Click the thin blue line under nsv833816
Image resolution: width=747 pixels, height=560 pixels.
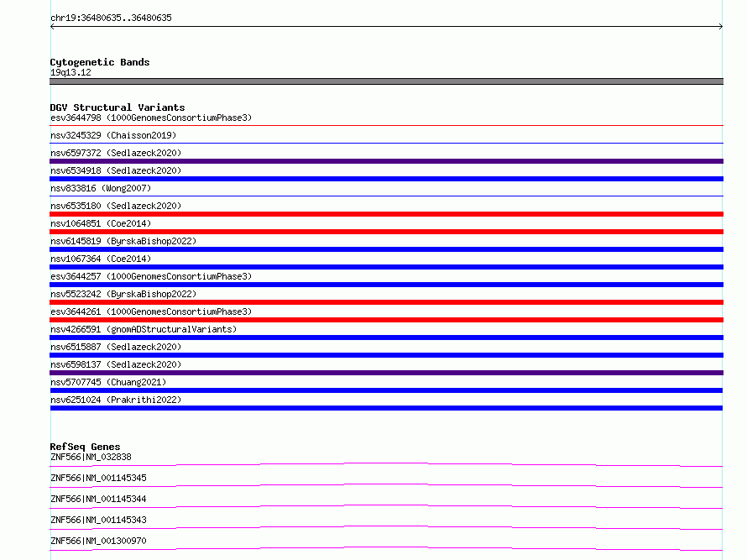[x=386, y=196]
